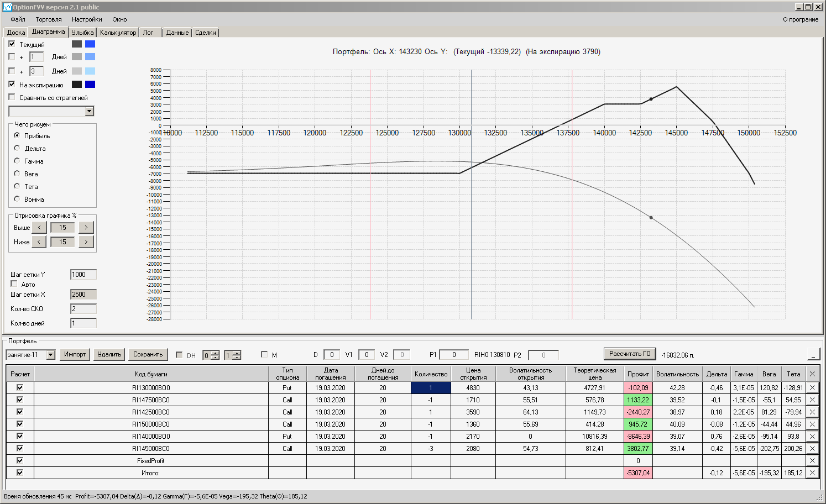Screen dimensions: 826x504
Task: Open the Окно menu
Action: point(120,19)
